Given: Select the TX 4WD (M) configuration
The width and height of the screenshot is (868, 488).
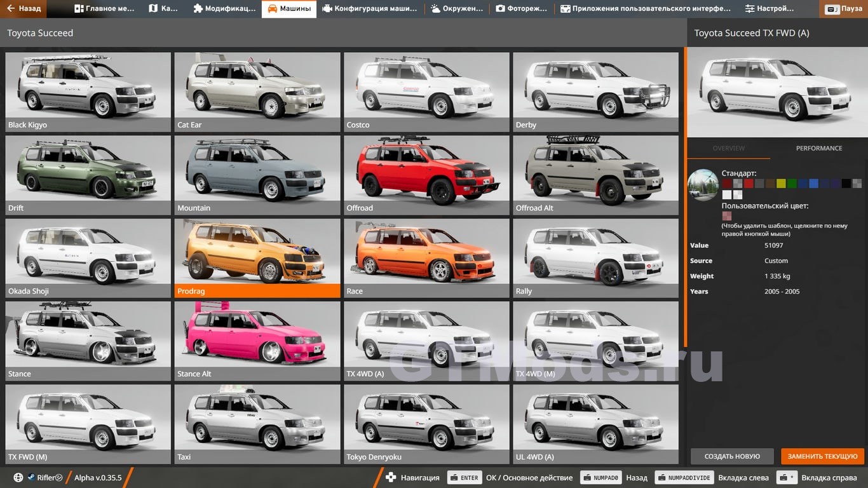Looking at the screenshot, I should click(595, 341).
